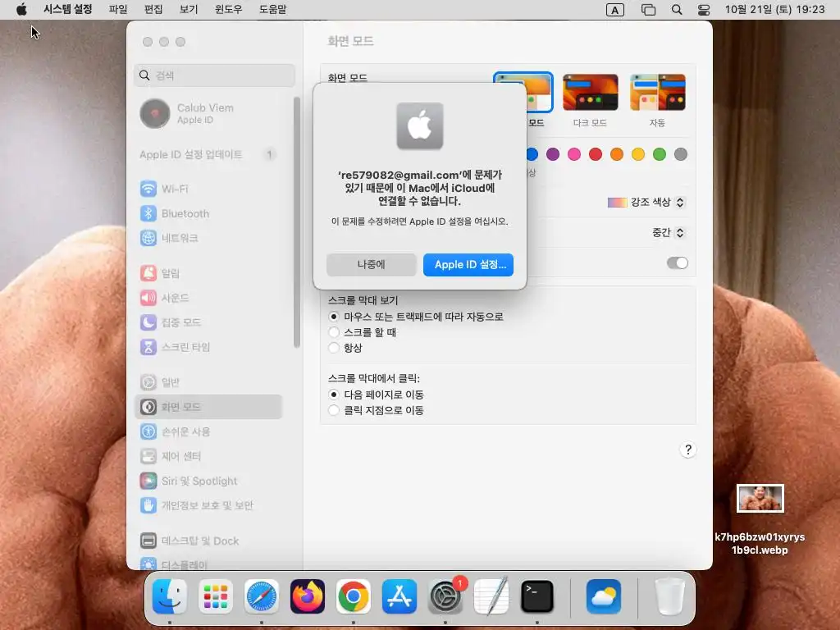
Task: Open App Store from the Dock
Action: (x=399, y=596)
